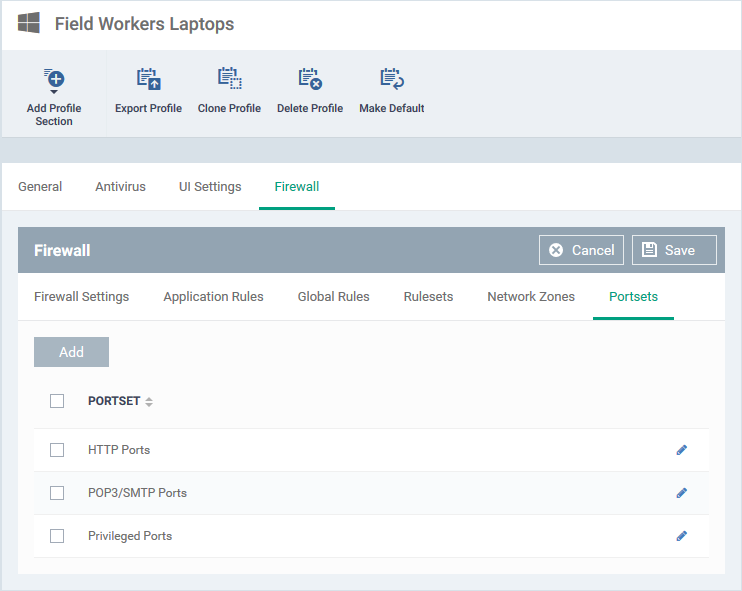
Task: Open the Application Rules sub-tab
Action: [x=213, y=297]
